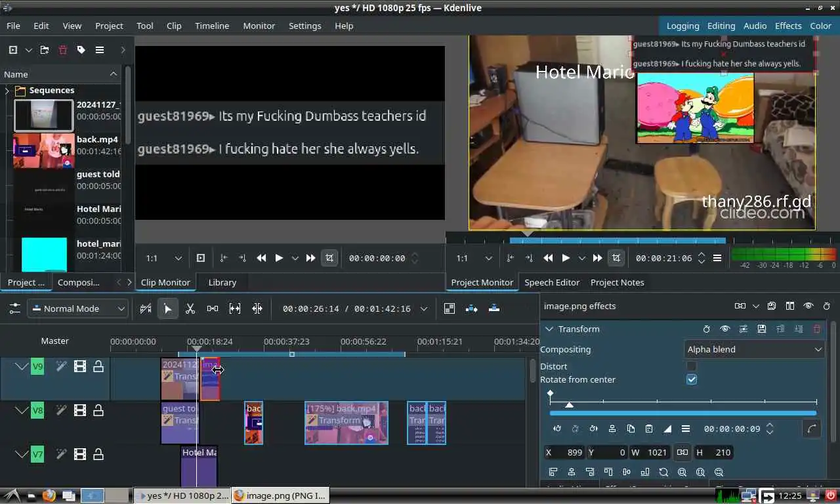This screenshot has width=840, height=504.
Task: Go to next keyframe in Transform
Action: pos(594,429)
